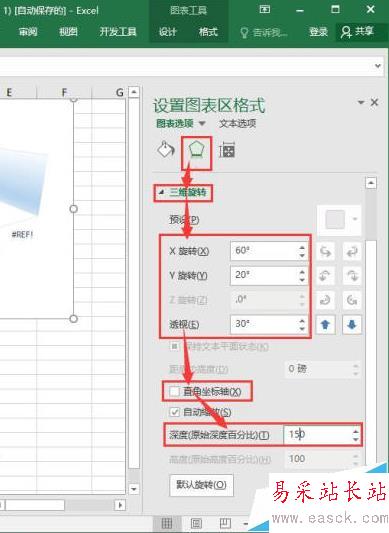Open the Review ribbon tab
Viewport: 389px width, 533px height.
pyautogui.click(x=28, y=32)
